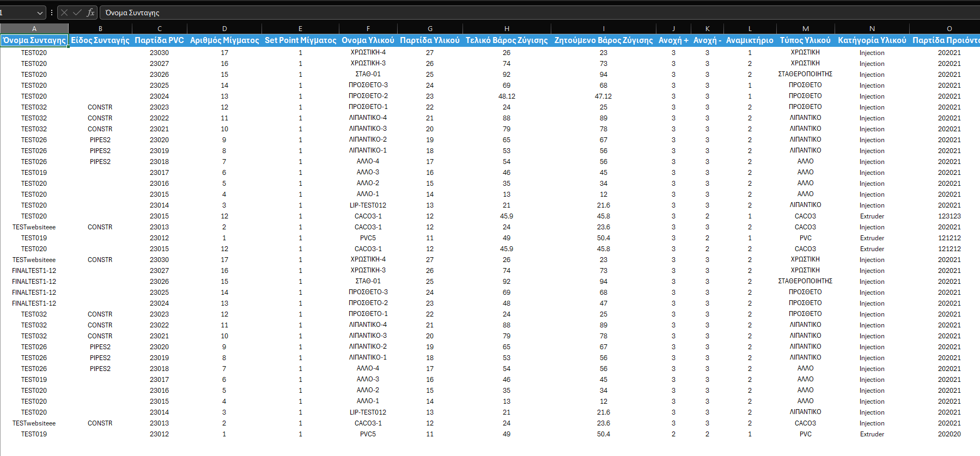Select the cell containing 48.12

pyautogui.click(x=507, y=96)
